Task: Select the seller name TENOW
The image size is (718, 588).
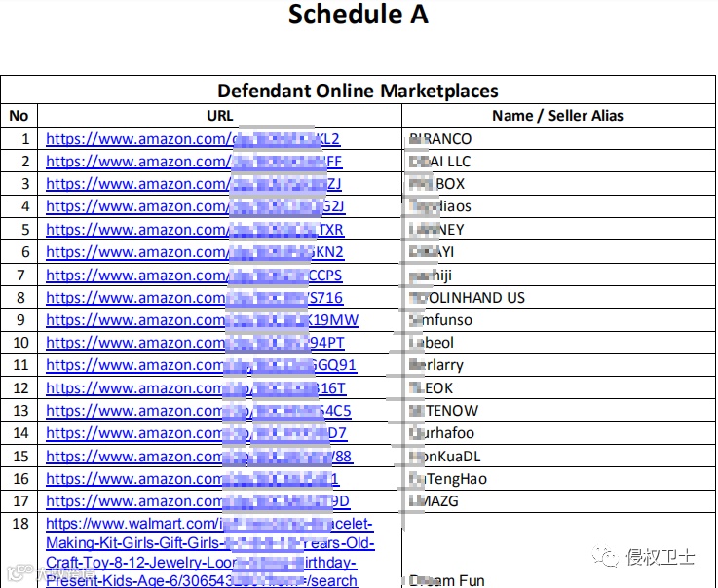Action: [443, 411]
